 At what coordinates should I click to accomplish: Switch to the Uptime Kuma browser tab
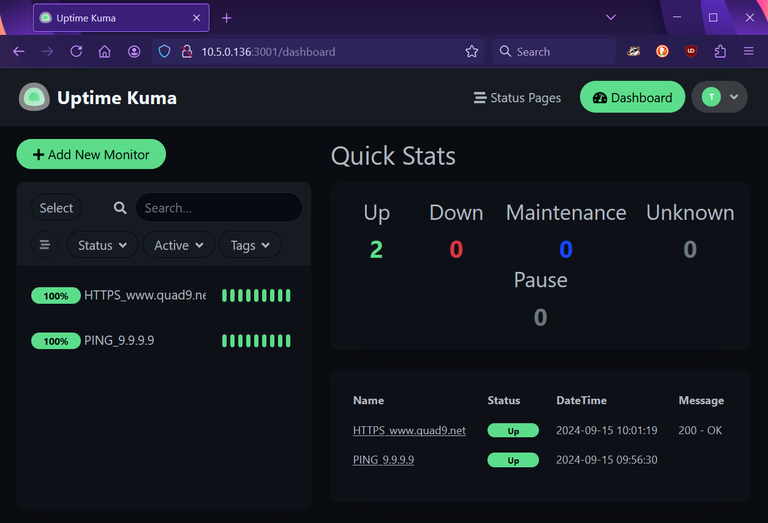tap(120, 18)
